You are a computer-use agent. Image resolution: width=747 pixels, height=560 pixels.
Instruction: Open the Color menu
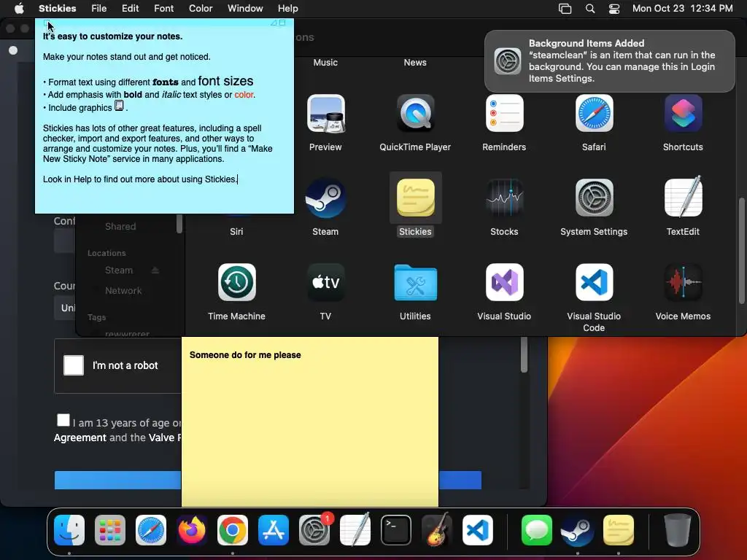pos(201,9)
